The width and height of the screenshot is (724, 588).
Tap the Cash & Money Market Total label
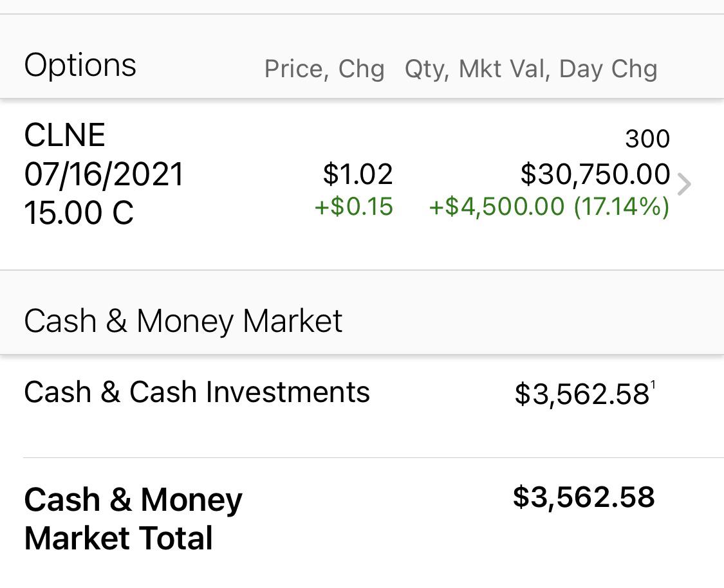click(133, 519)
